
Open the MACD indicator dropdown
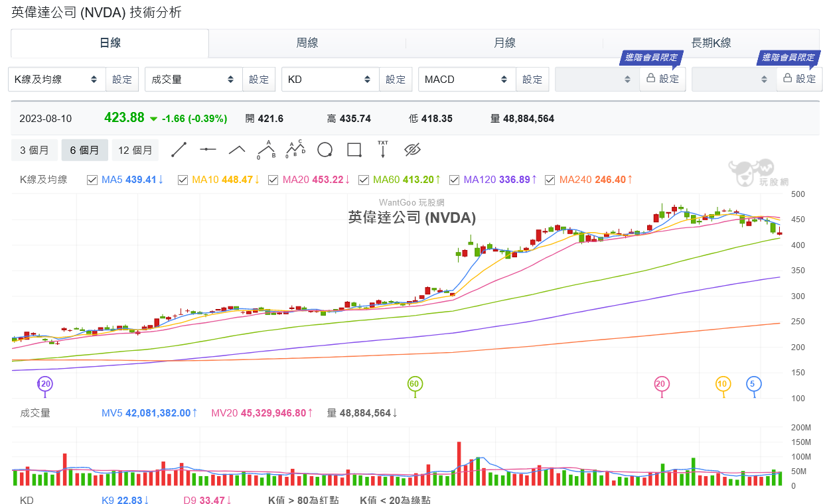pyautogui.click(x=467, y=79)
